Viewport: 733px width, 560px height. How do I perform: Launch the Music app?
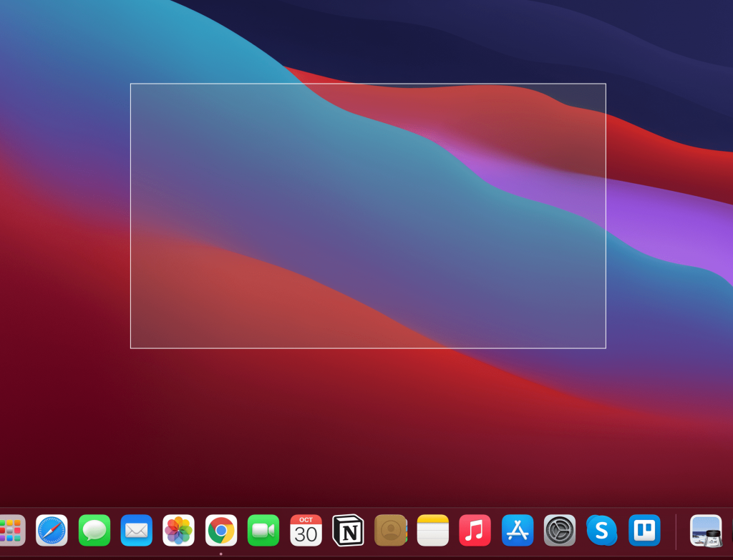(x=475, y=530)
